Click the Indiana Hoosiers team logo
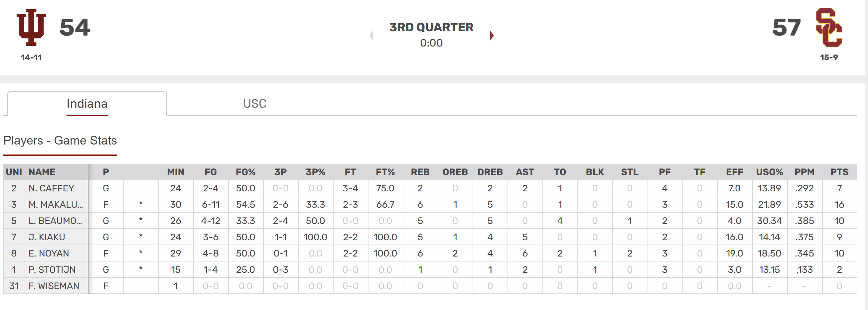Image resolution: width=868 pixels, height=310 pixels. (31, 27)
